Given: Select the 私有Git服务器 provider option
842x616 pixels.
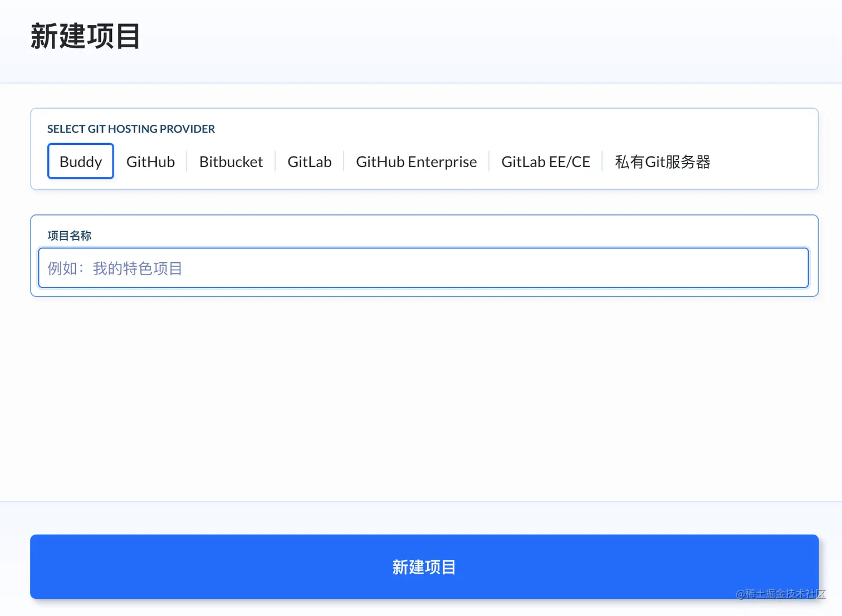Looking at the screenshot, I should pos(663,162).
